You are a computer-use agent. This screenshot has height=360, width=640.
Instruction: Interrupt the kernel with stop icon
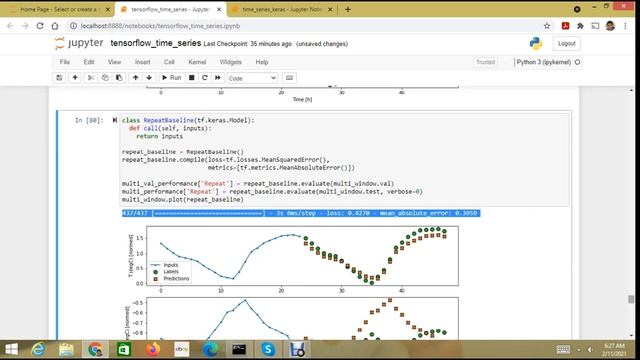coord(191,78)
